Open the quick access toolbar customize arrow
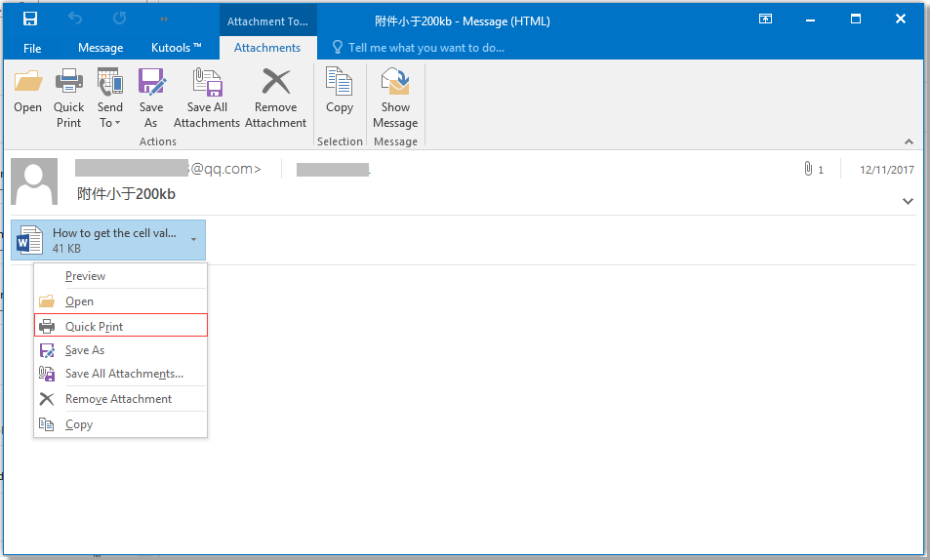930x560 pixels. (x=164, y=19)
